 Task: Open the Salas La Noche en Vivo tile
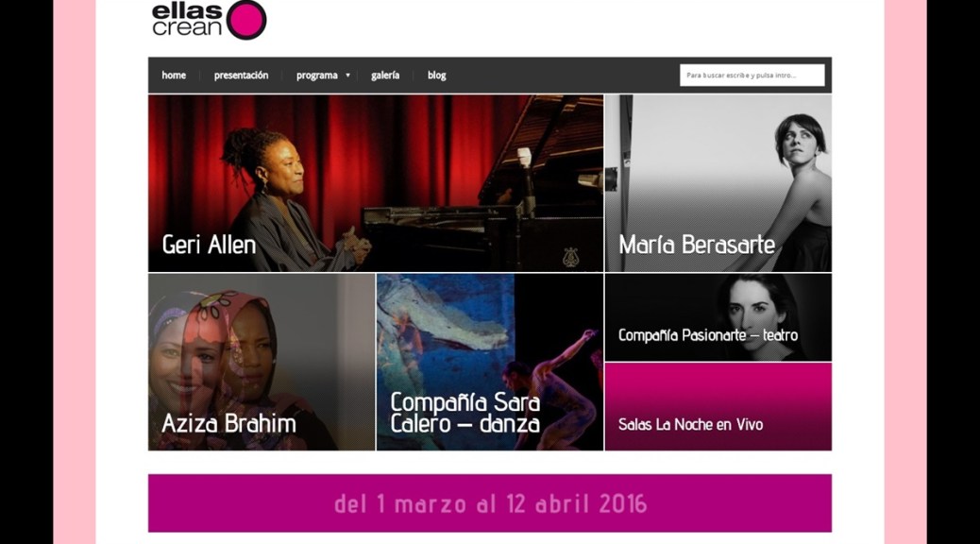[x=718, y=406]
